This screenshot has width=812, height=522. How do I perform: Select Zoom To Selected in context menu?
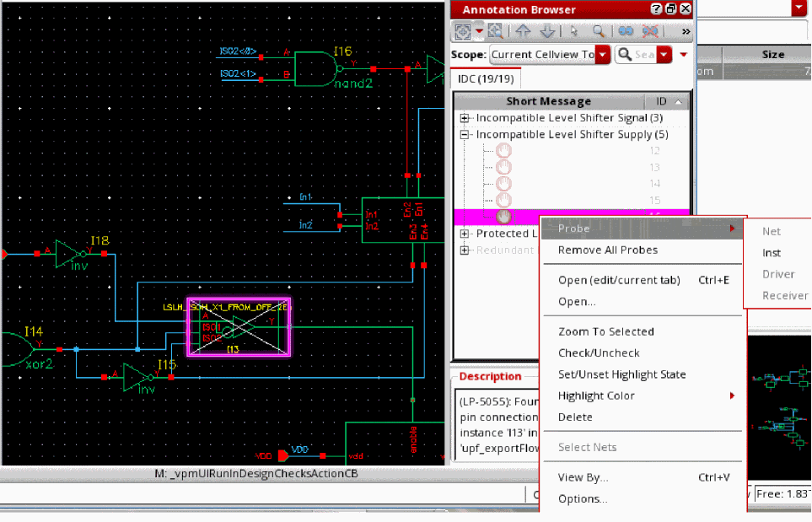tap(605, 331)
